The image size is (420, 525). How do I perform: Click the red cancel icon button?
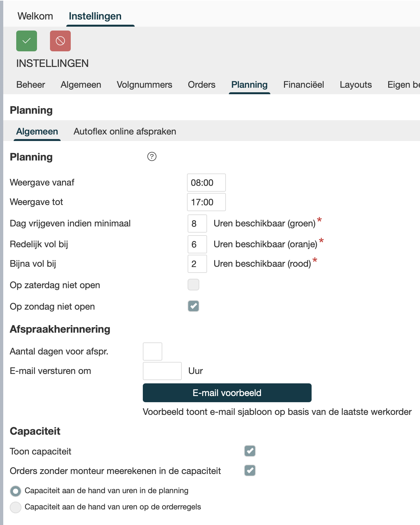point(60,41)
